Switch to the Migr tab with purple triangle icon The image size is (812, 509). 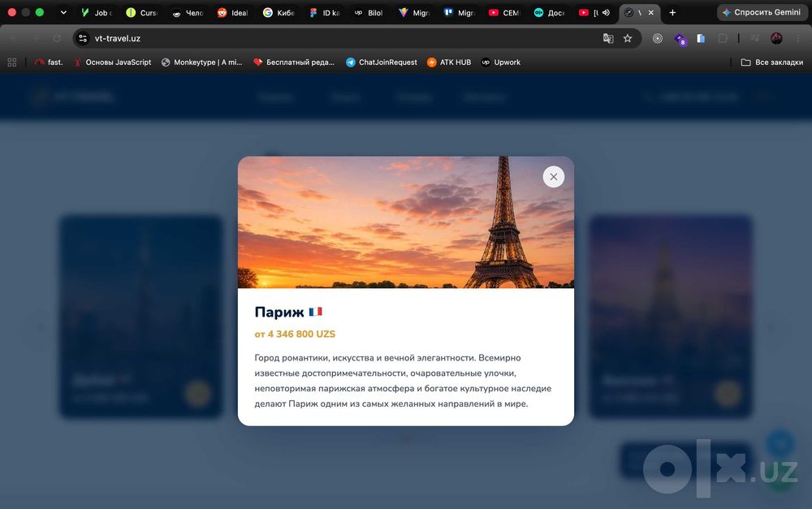(414, 12)
